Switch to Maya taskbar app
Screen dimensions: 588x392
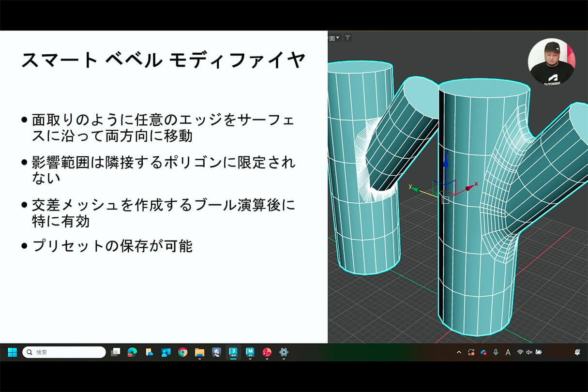pyautogui.click(x=250, y=352)
